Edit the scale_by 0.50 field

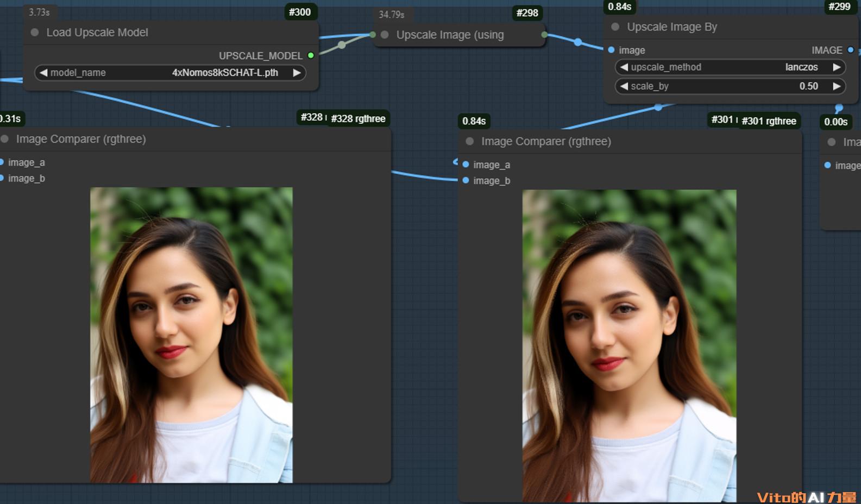(730, 86)
